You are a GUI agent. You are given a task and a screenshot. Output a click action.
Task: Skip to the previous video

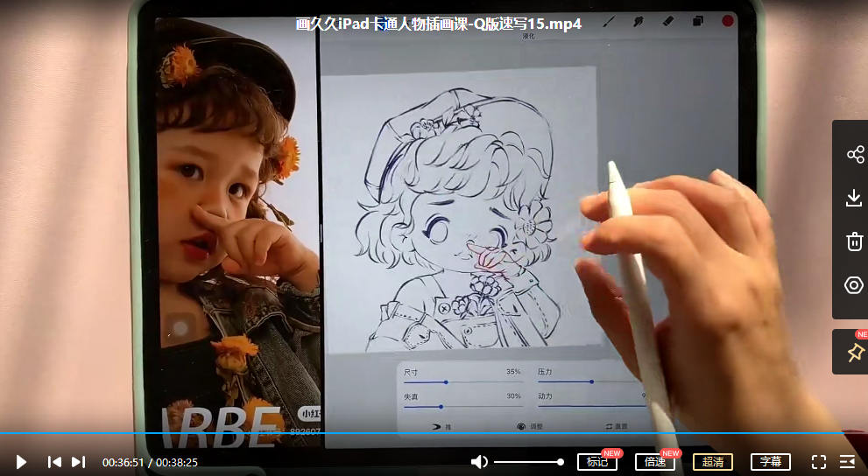tap(54, 462)
